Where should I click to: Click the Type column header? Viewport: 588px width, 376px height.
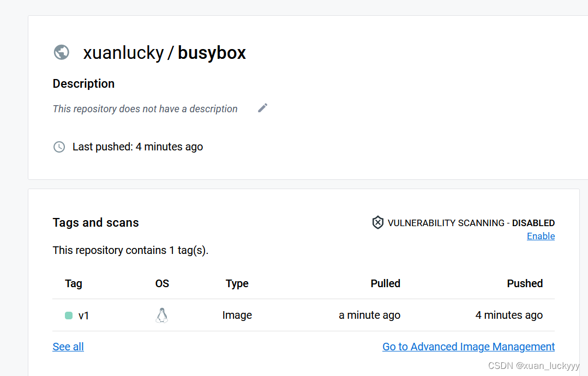tap(237, 283)
